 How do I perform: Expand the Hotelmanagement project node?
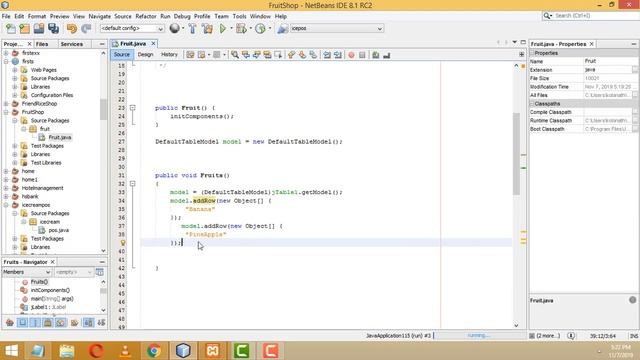(6, 188)
